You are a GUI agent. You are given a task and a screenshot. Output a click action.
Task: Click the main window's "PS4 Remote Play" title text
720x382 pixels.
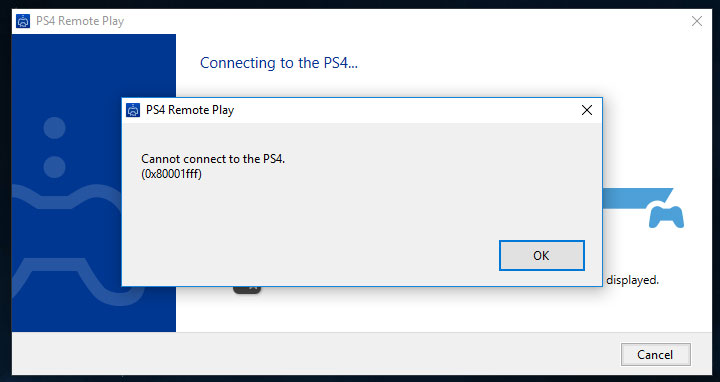tap(80, 21)
